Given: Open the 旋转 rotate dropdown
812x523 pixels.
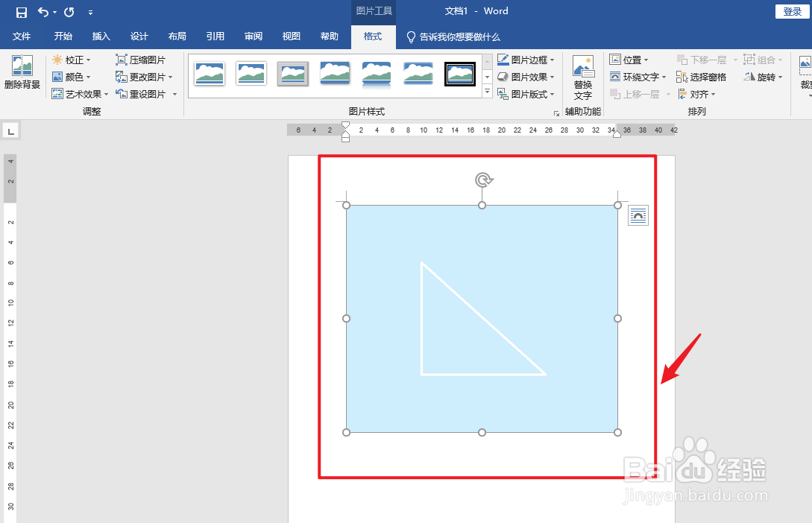Looking at the screenshot, I should click(764, 77).
